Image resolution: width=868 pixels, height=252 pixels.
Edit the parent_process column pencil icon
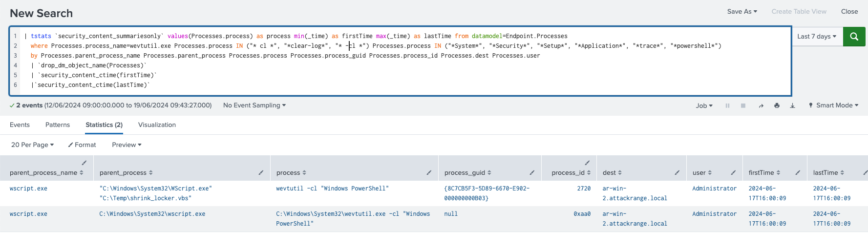point(261,172)
